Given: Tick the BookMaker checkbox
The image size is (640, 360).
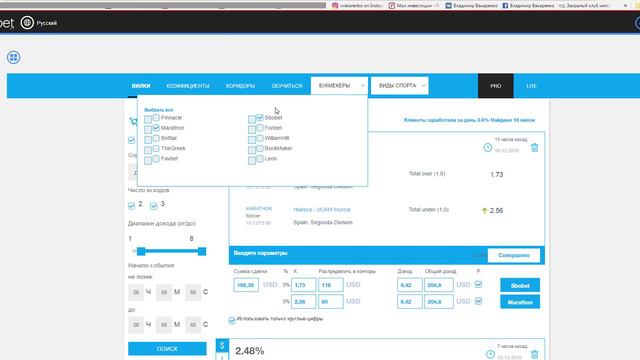Looking at the screenshot, I should [x=260, y=148].
